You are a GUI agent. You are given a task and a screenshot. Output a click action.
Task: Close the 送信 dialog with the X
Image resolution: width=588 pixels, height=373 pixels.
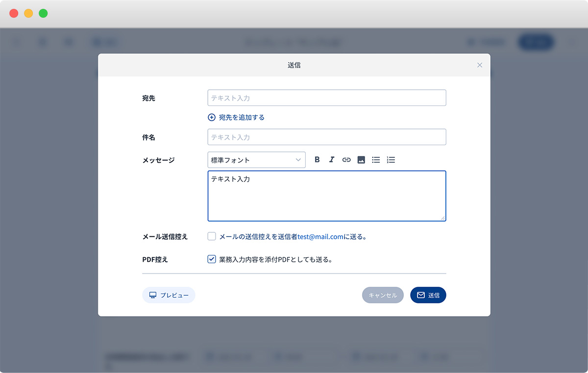click(x=480, y=65)
